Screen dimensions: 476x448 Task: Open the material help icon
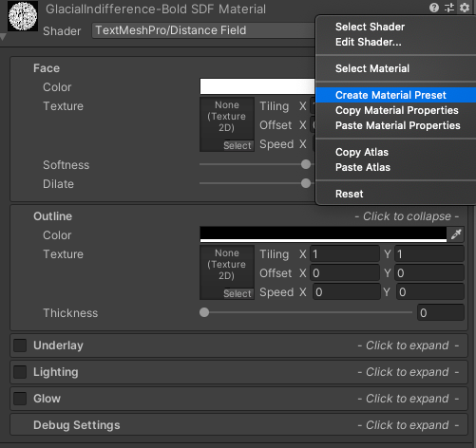[x=434, y=8]
